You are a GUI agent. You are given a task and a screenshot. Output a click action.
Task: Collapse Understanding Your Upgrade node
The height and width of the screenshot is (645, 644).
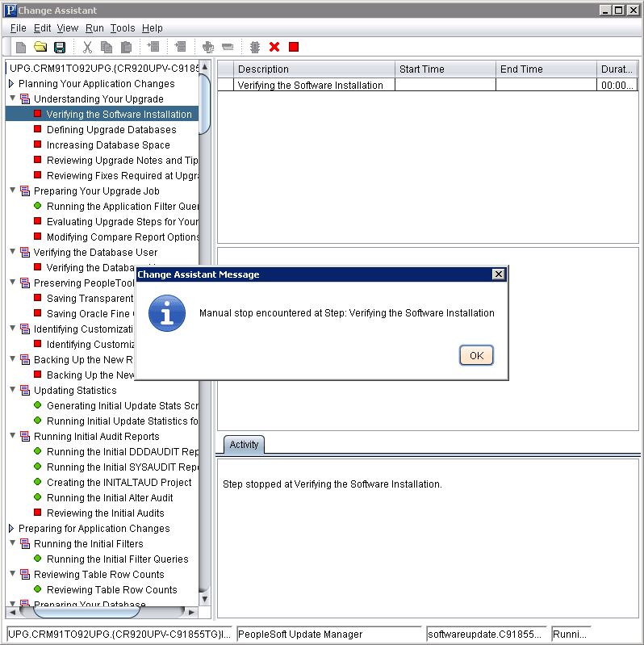12,98
